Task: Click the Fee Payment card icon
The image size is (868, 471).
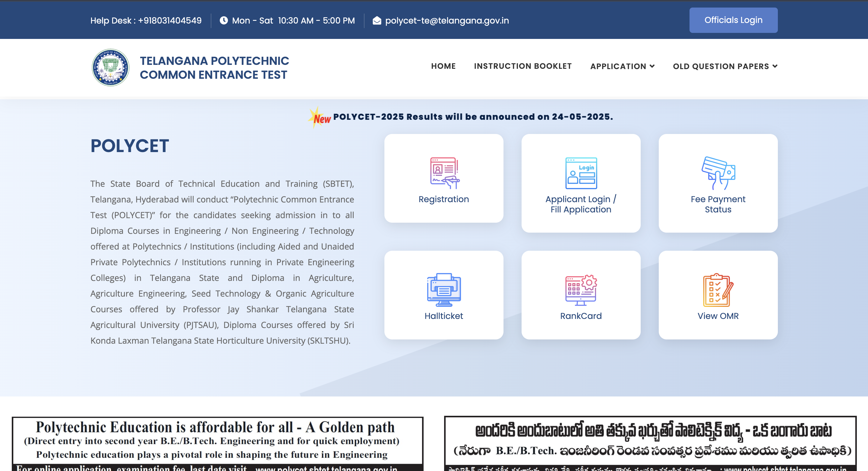Action: click(718, 173)
